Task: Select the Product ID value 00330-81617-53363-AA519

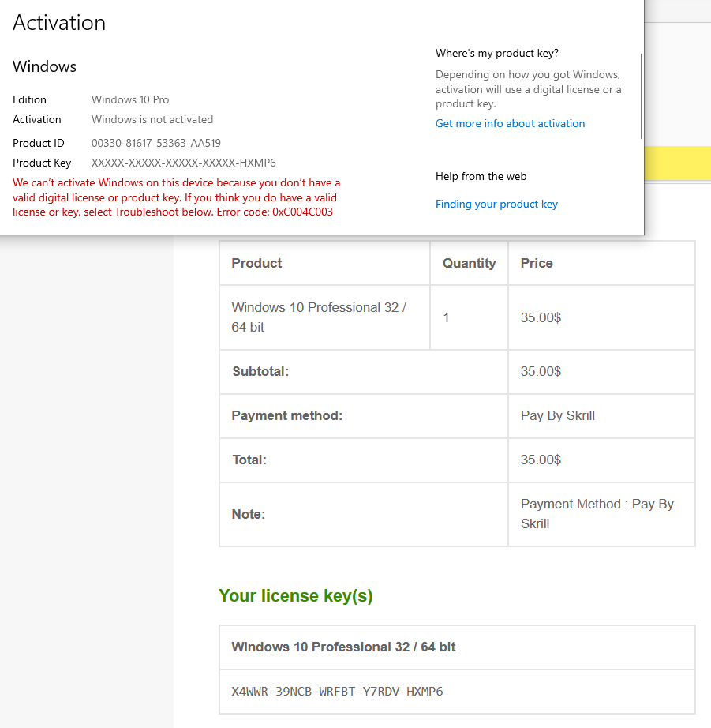Action: click(x=156, y=143)
